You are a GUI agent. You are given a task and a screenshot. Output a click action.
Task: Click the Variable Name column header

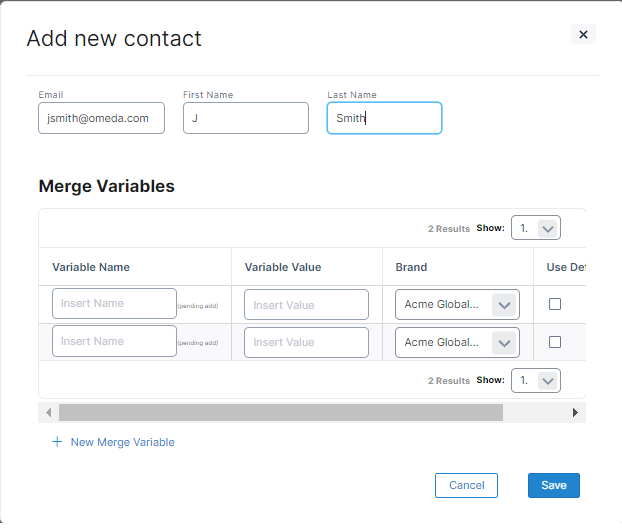tap(91, 267)
